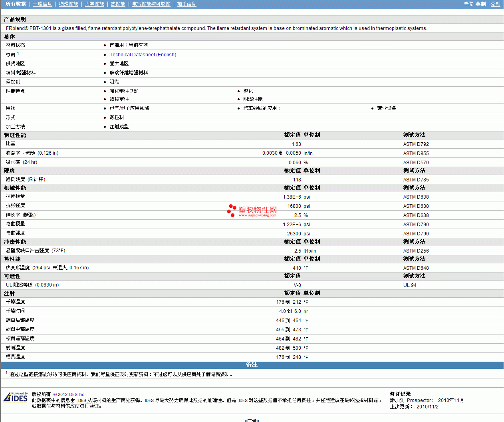
Task: Select the 亚太地区 availability entry
Action: [x=119, y=64]
